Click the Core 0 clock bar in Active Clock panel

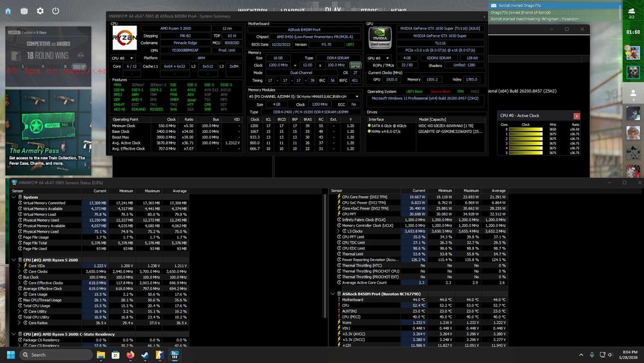[526, 129]
